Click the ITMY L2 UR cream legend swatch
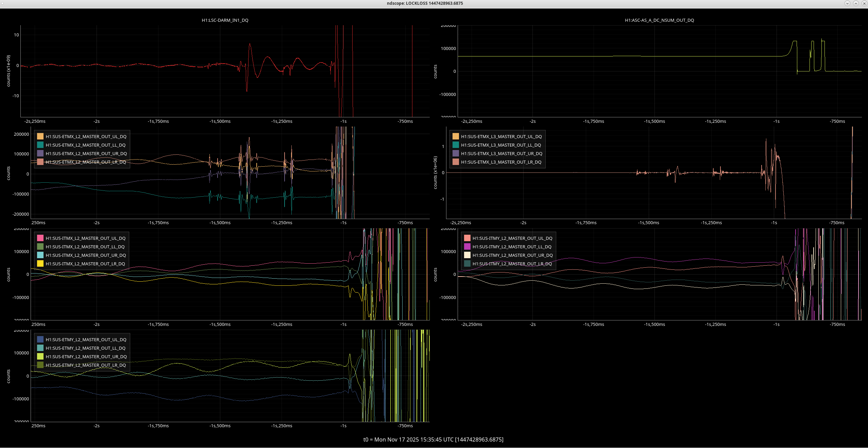This screenshot has height=448, width=868. pyautogui.click(x=467, y=255)
